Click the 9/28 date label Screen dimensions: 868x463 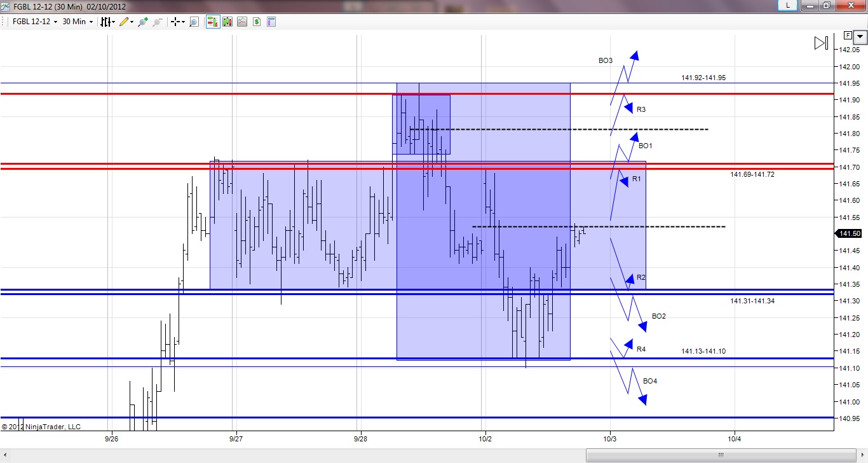360,439
